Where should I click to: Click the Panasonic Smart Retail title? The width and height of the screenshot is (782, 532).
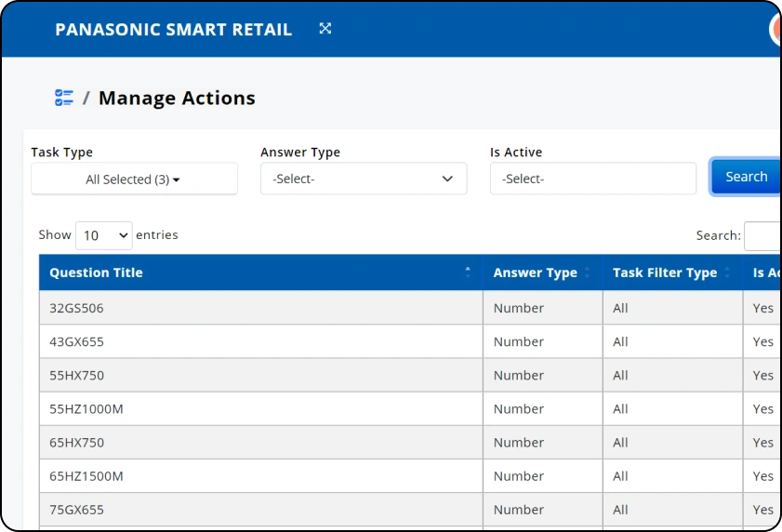coord(174,30)
